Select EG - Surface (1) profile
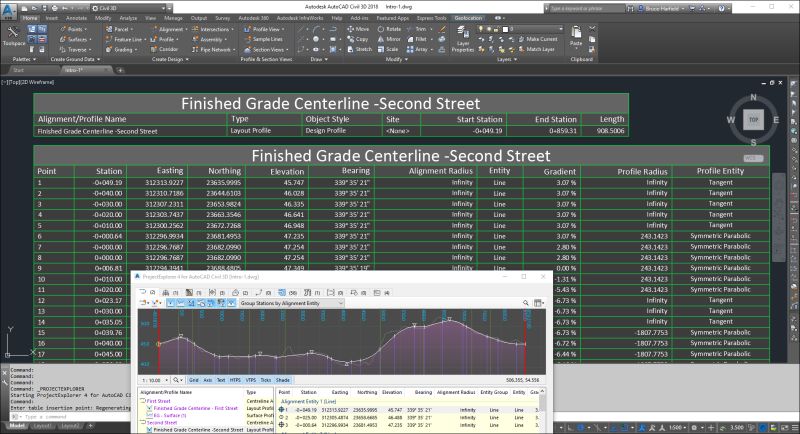This screenshot has height=434, width=800. 170,416
